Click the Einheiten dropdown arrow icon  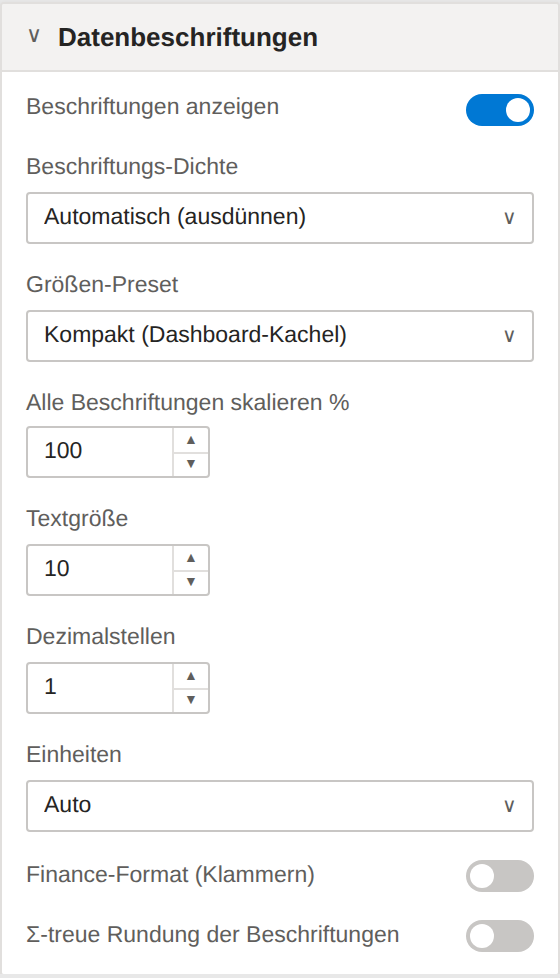(x=509, y=806)
